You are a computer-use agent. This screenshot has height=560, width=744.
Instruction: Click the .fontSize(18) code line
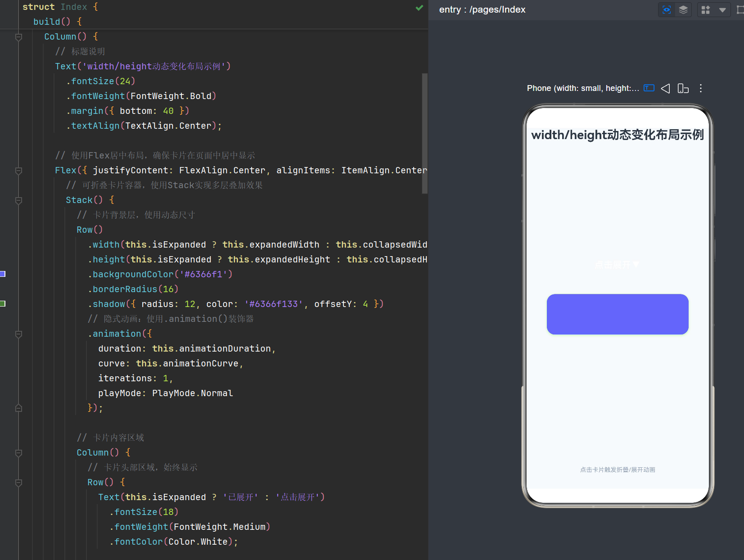click(x=144, y=512)
